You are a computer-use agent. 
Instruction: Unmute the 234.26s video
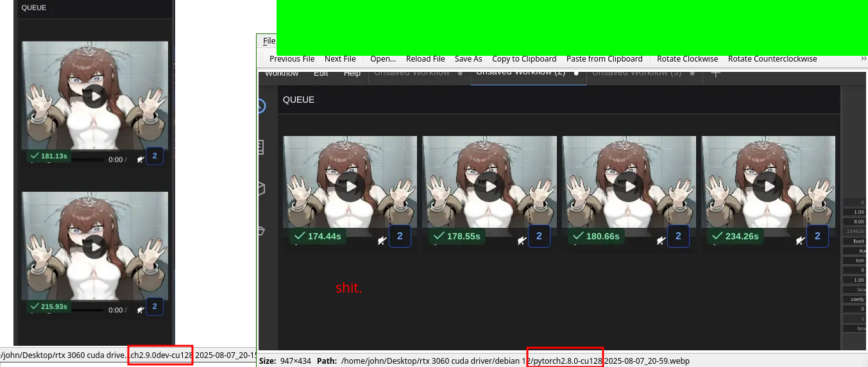800,240
